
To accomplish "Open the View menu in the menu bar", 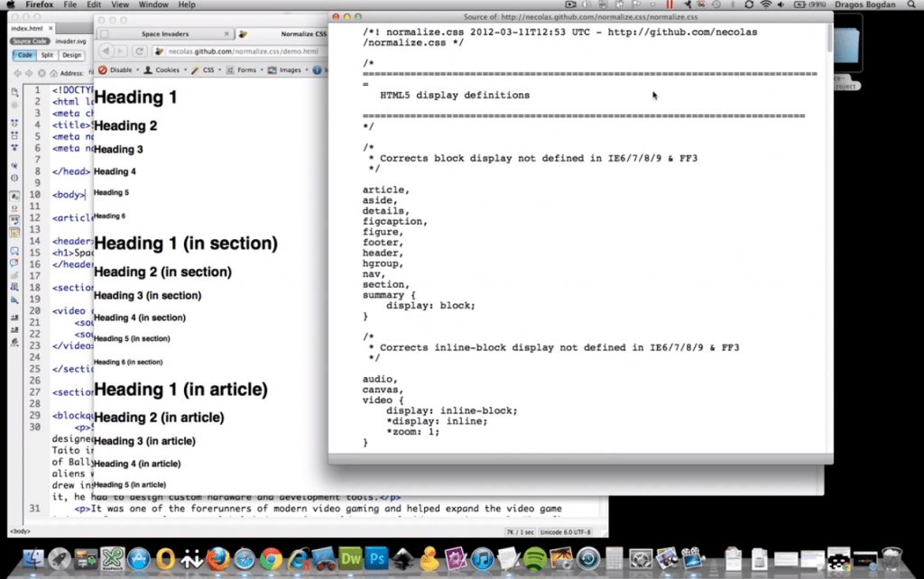I will pyautogui.click(x=120, y=4).
